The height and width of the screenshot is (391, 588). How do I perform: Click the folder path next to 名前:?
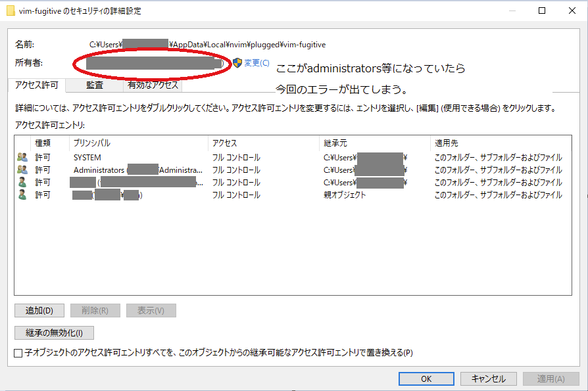(207, 45)
